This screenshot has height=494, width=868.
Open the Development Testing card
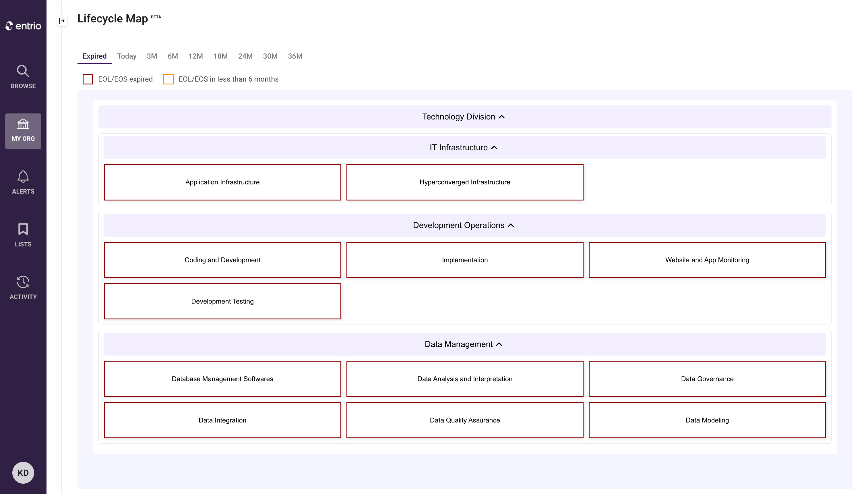(222, 301)
